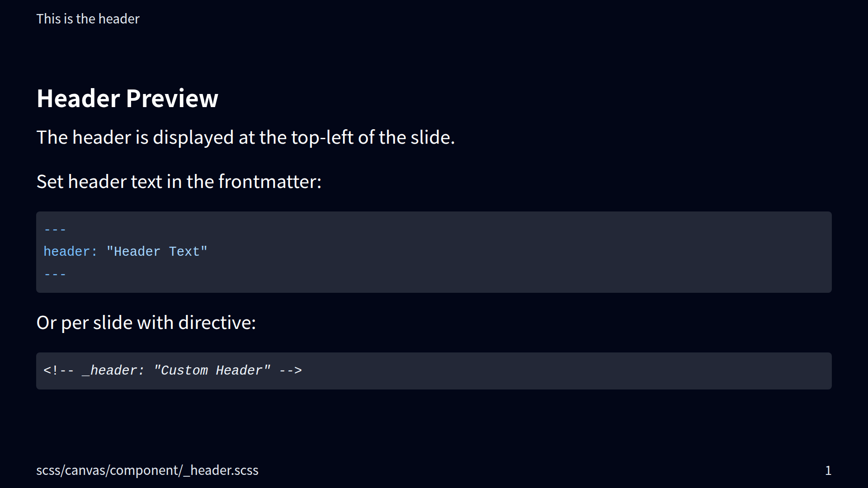This screenshot has height=488, width=868.
Task: Click the word "Preview" in the title
Action: pyautogui.click(x=172, y=98)
